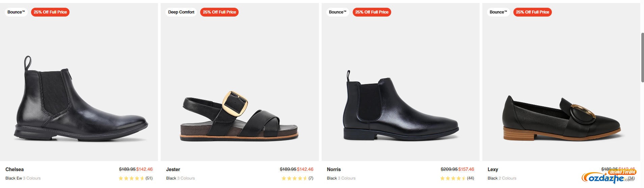This screenshot has width=644, height=188.
Task: Show the 2 Colours options for Lexy
Action: (507, 178)
